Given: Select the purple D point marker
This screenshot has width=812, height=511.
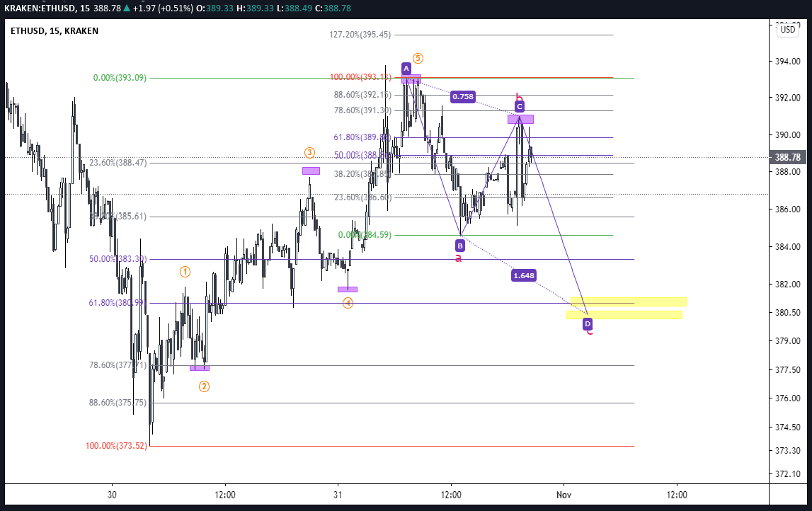Looking at the screenshot, I should click(588, 324).
